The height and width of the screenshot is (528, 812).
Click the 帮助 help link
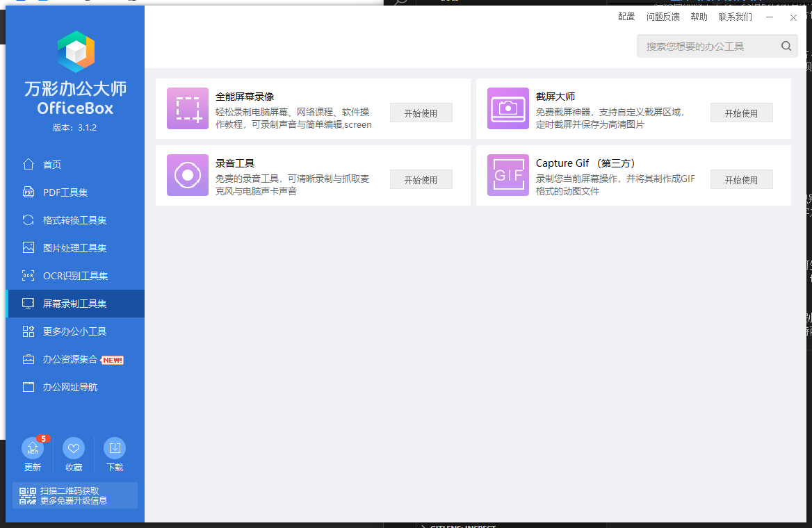point(699,17)
